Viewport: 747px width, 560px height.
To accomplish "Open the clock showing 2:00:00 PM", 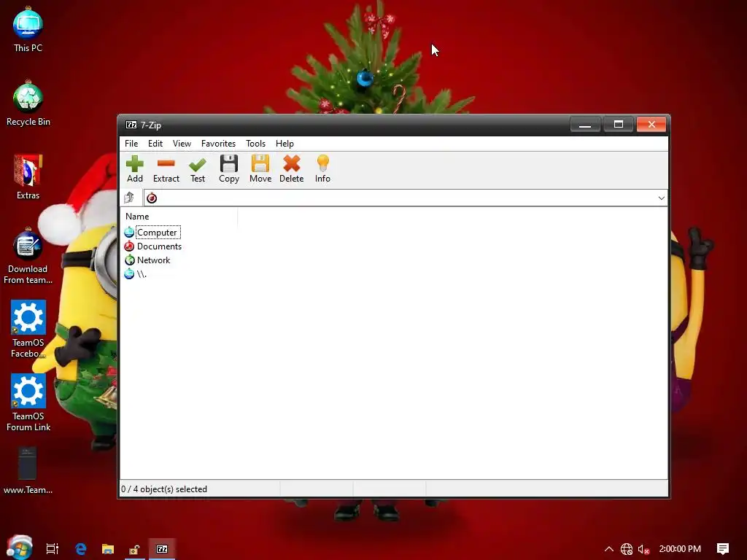I will [680, 549].
